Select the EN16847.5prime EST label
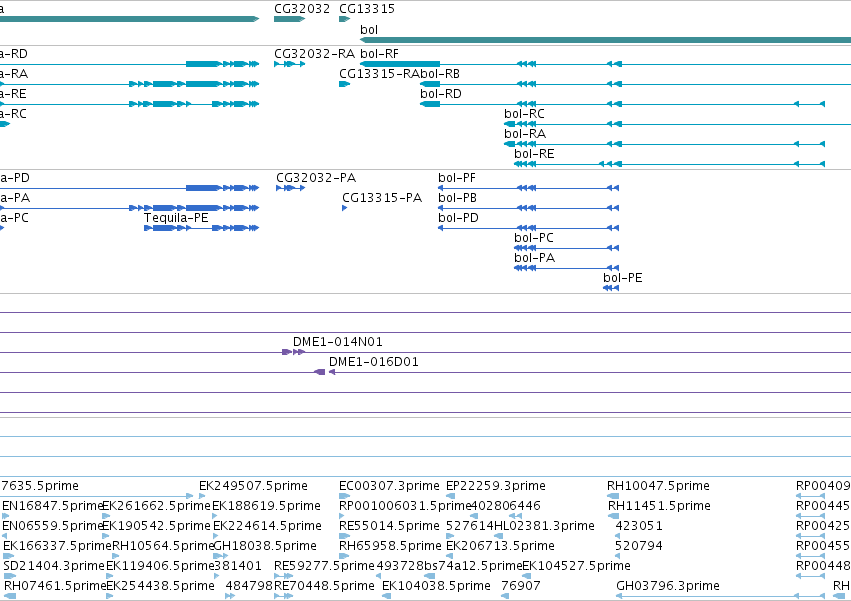This screenshot has width=851, height=601. tap(53, 506)
